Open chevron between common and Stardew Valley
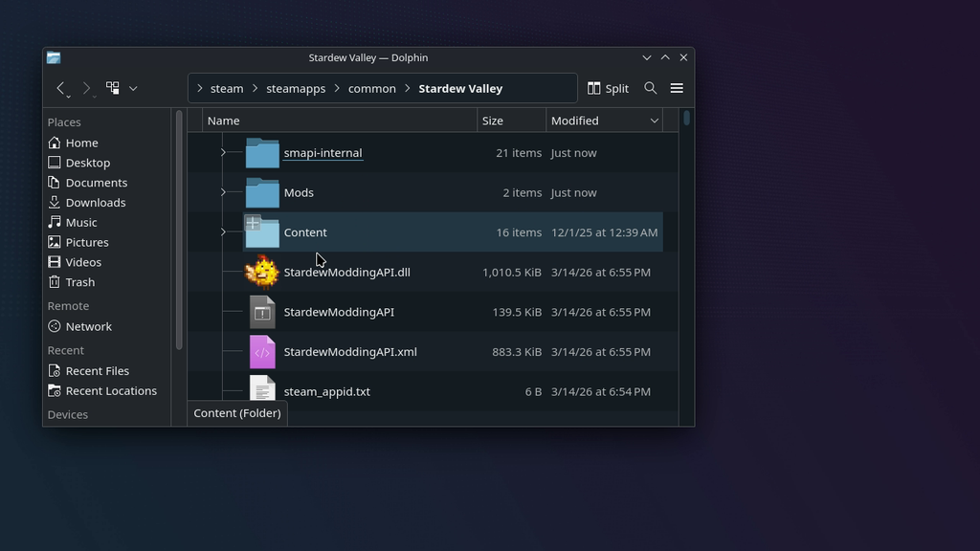The width and height of the screenshot is (980, 551). (408, 89)
